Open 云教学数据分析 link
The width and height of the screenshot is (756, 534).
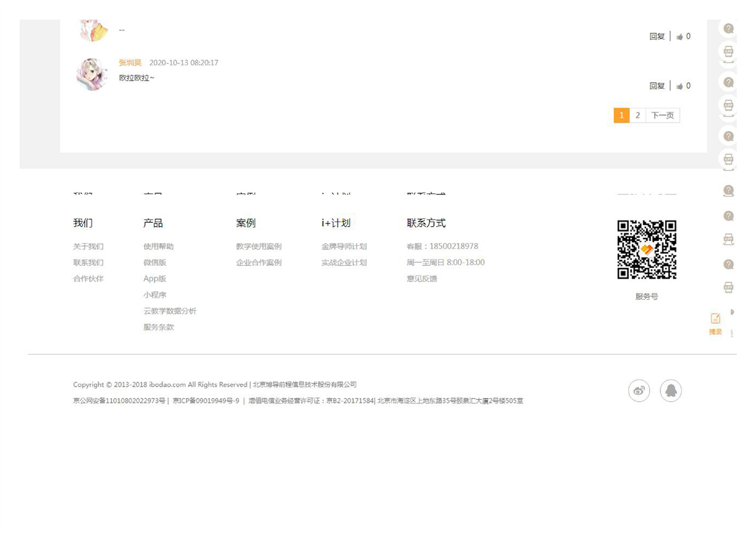click(x=170, y=311)
